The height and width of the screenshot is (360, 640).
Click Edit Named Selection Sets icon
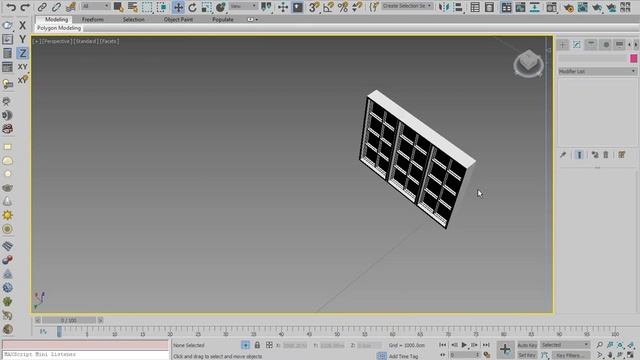tap(374, 7)
